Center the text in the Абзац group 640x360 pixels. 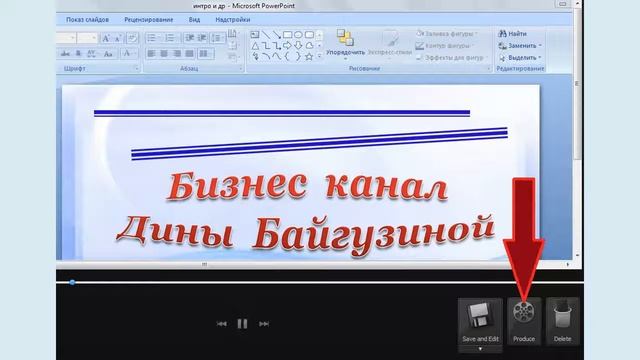[164, 53]
